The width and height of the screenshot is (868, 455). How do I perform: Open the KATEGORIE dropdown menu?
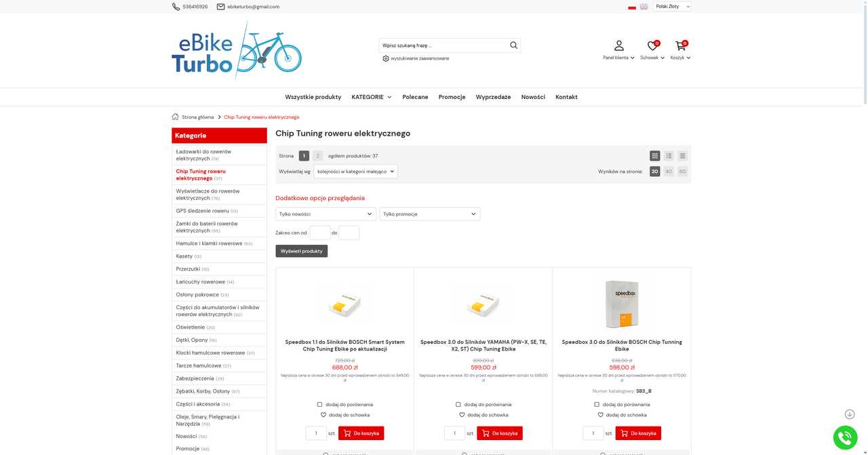pos(372,97)
